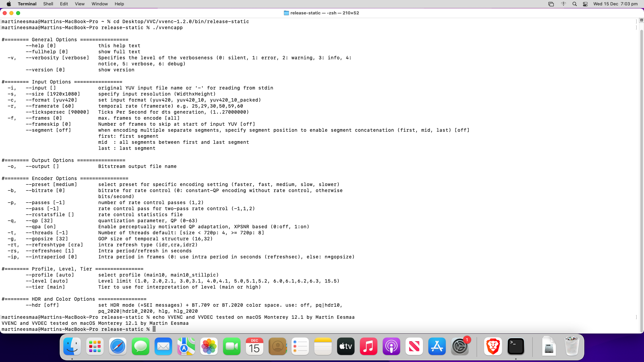Click the screen mirroring menu bar icon

[551, 4]
